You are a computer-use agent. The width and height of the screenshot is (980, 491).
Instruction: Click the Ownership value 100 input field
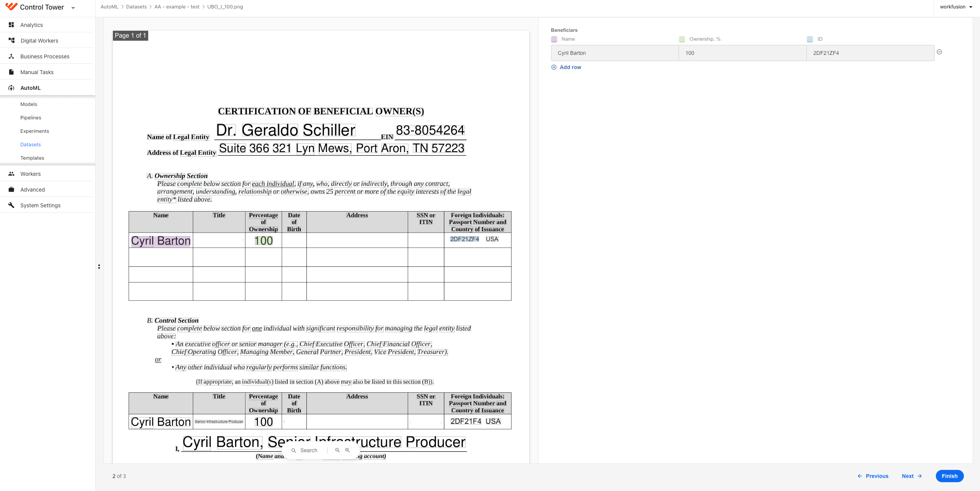click(743, 53)
